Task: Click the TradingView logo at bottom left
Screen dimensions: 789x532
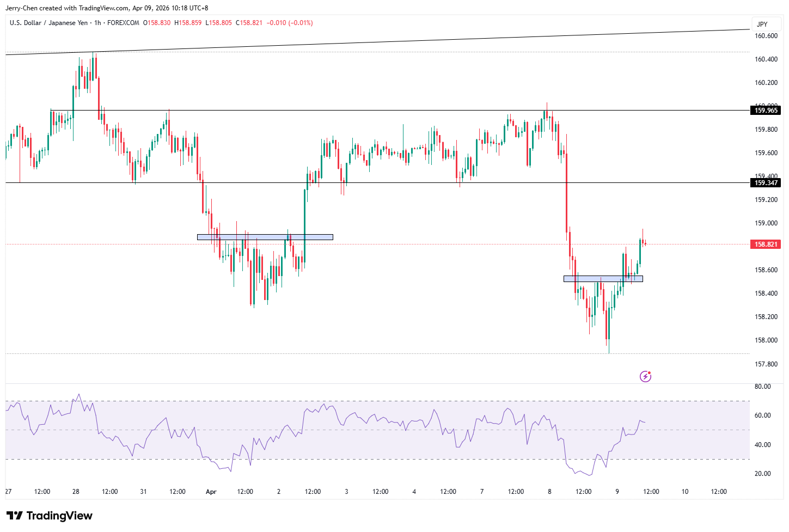Action: coord(50,516)
